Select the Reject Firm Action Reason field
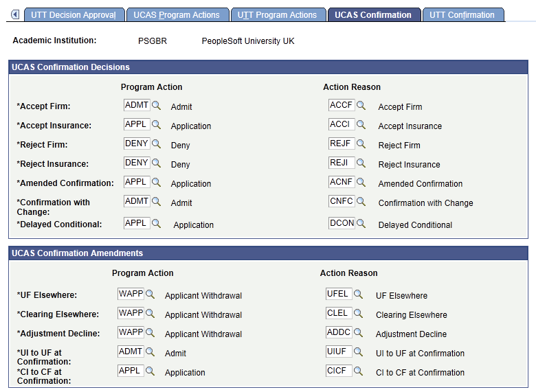Image resolution: width=536 pixels, height=392 pixels. (x=341, y=144)
